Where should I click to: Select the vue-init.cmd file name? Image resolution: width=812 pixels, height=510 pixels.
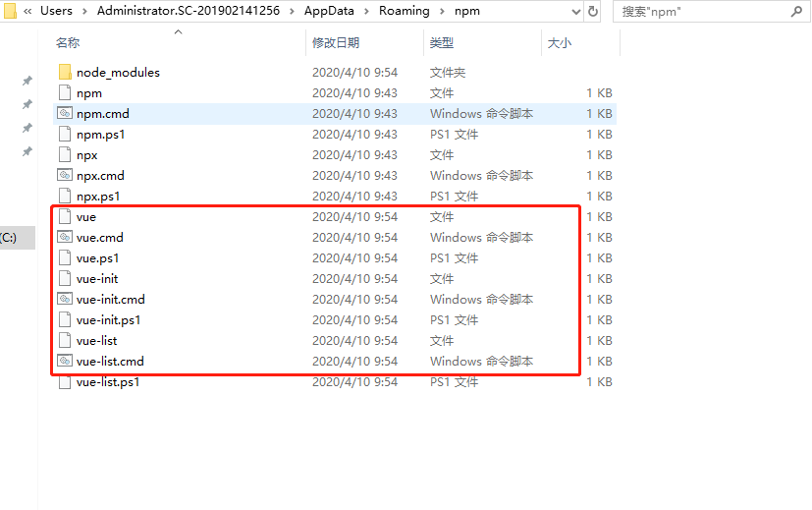110,300
